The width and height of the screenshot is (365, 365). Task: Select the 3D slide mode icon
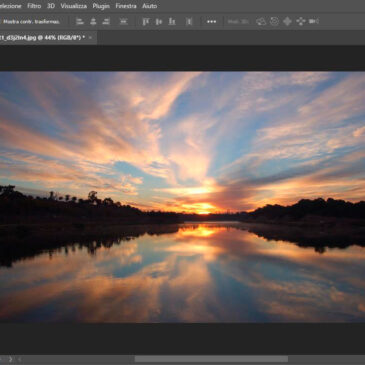click(300, 22)
